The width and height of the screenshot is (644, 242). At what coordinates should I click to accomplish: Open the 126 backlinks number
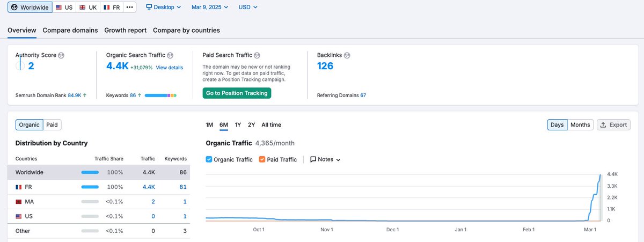click(x=325, y=66)
